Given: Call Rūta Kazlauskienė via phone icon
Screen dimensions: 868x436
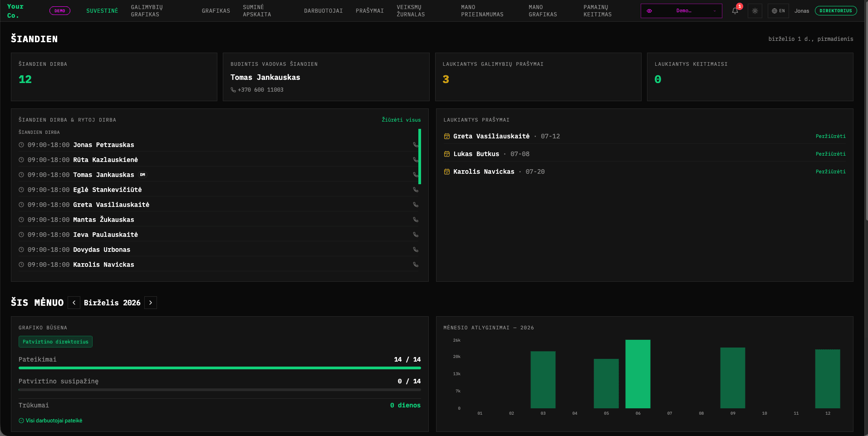Looking at the screenshot, I should (415, 160).
